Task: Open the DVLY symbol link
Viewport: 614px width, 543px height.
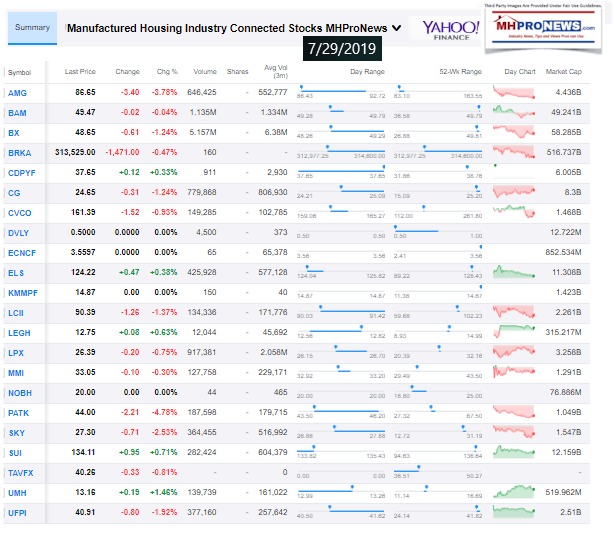Action: point(18,233)
